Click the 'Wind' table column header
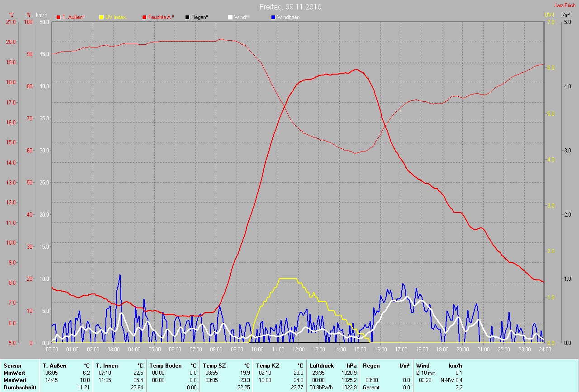579x392 pixels. coord(422,365)
